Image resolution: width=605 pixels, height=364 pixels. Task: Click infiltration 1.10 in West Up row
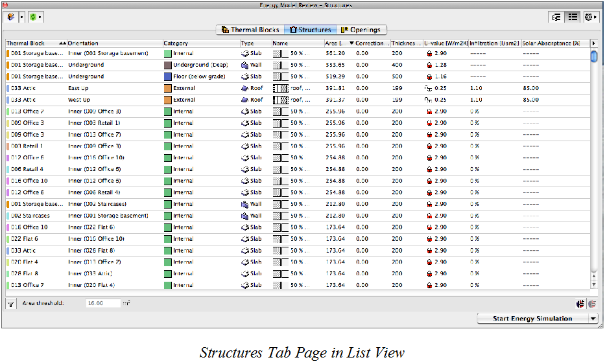[x=476, y=100]
